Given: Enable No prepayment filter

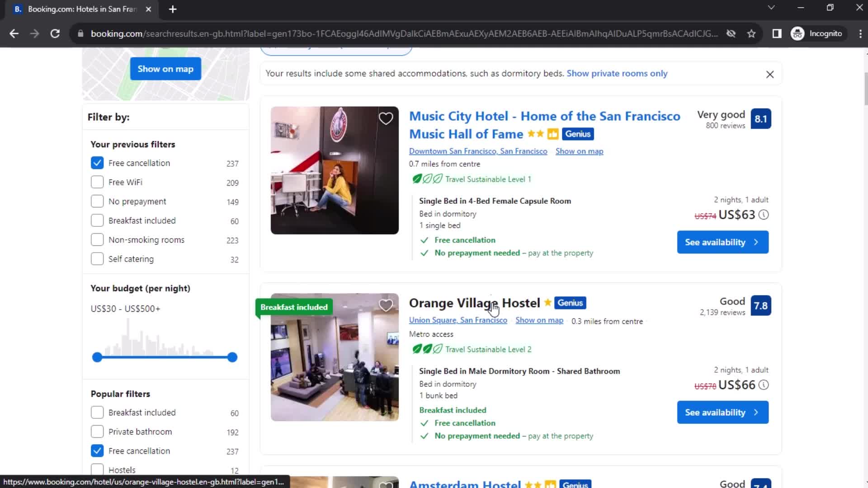Looking at the screenshot, I should pos(97,202).
